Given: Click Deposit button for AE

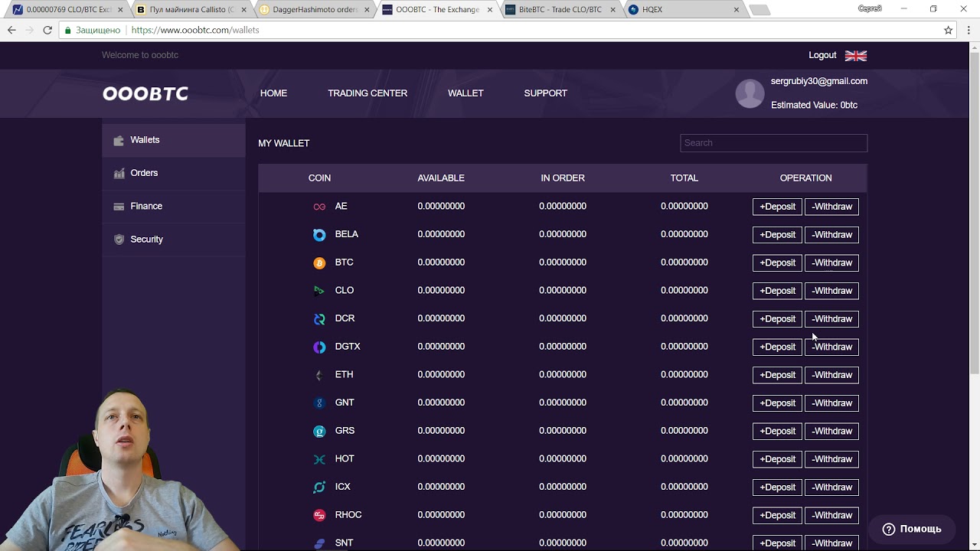Looking at the screenshot, I should [x=777, y=207].
